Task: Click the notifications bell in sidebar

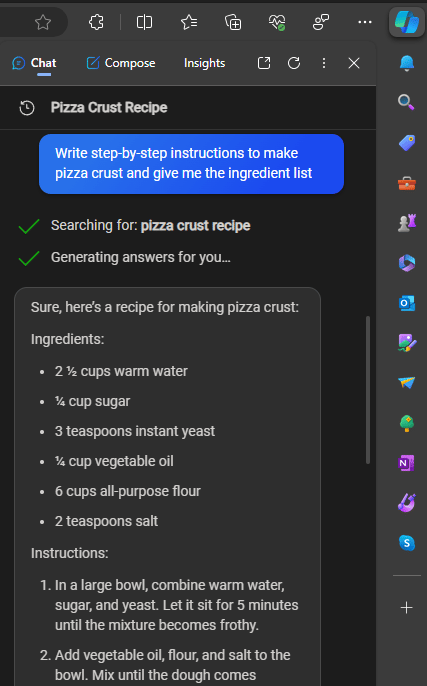Action: (407, 63)
